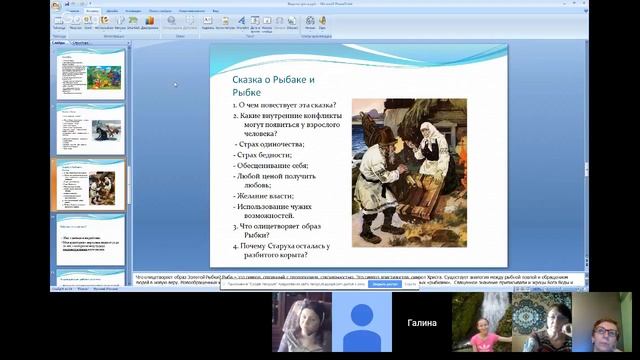Open the Animation (Анимация) tab

tap(133, 11)
